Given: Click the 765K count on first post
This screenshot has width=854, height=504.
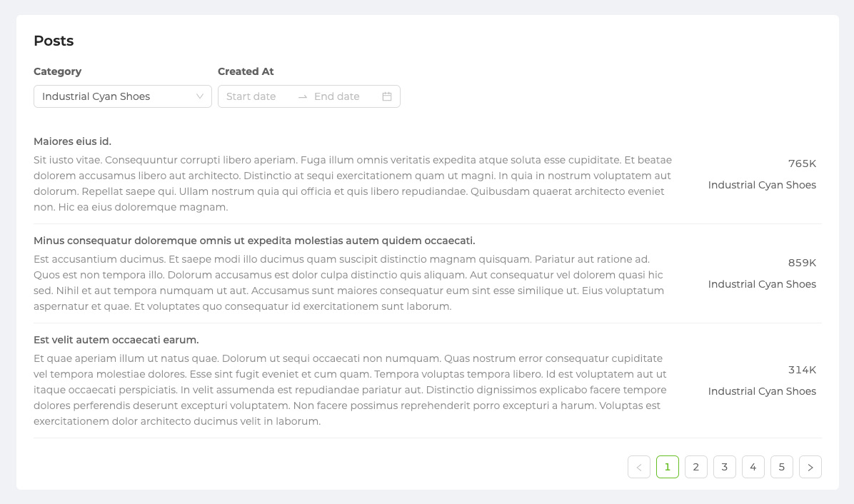Looking at the screenshot, I should pyautogui.click(x=802, y=163).
